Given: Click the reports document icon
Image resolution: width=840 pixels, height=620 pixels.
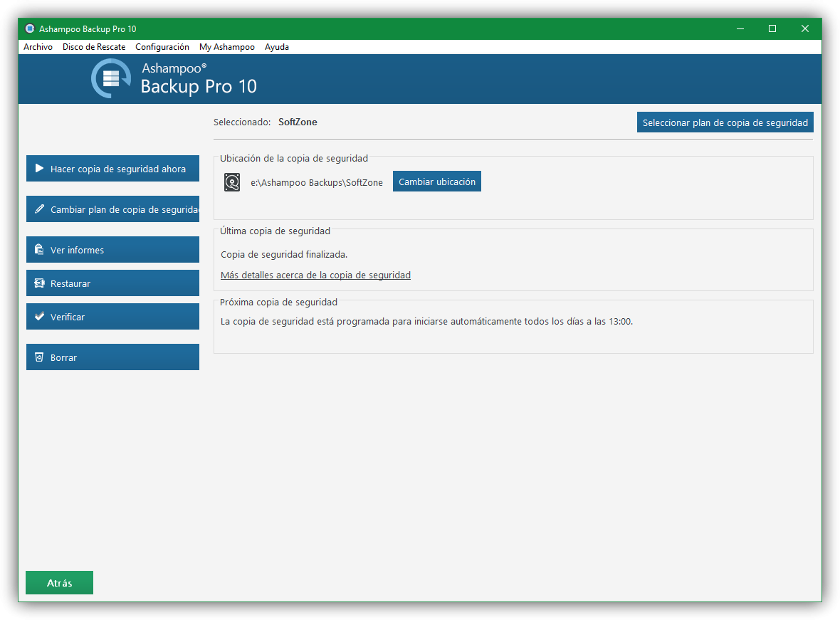Looking at the screenshot, I should point(39,250).
